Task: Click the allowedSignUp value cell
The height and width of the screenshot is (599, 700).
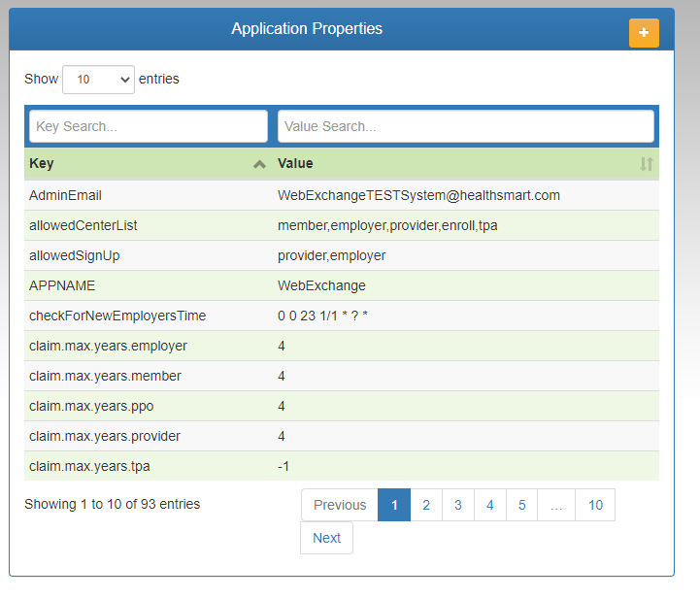Action: pyautogui.click(x=331, y=255)
